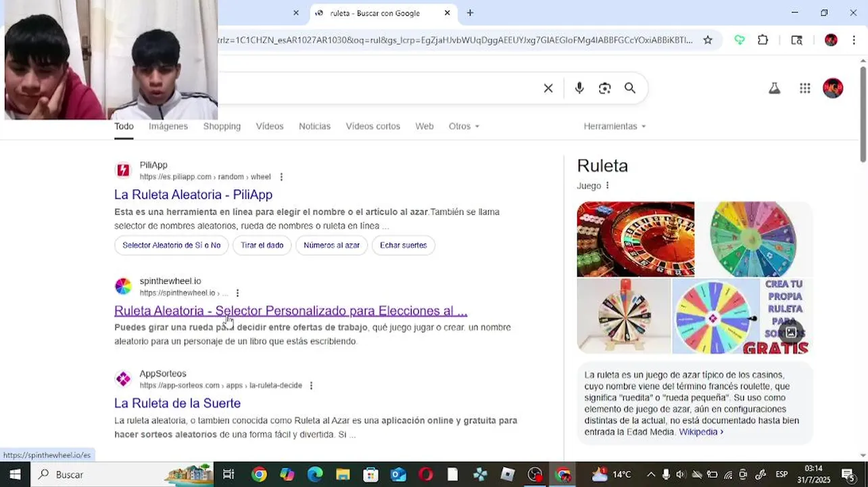The image size is (868, 487).
Task: Open Roblox from the taskbar
Action: (508, 474)
